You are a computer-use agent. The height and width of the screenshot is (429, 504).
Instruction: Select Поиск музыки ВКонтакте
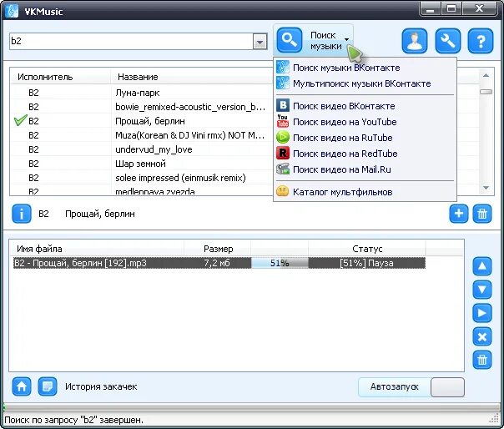pyautogui.click(x=365, y=68)
